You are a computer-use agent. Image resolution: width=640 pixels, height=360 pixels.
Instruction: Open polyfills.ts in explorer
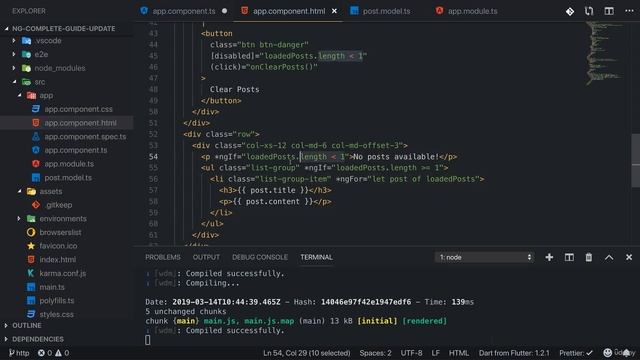(x=57, y=301)
